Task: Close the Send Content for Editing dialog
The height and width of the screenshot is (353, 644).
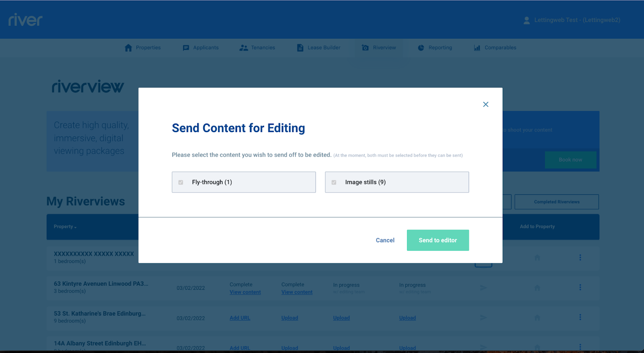Action: [x=485, y=104]
